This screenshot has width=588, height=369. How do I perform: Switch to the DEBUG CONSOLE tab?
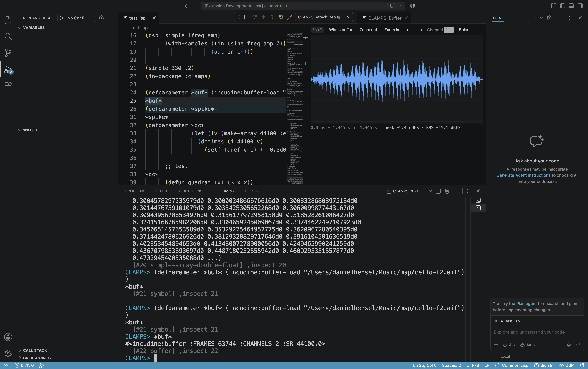[194, 191]
